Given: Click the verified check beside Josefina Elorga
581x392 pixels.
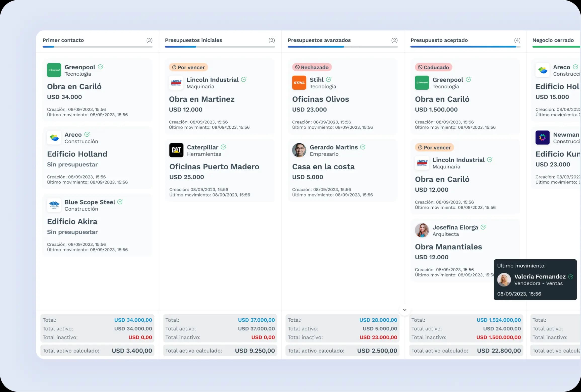Looking at the screenshot, I should [x=483, y=227].
